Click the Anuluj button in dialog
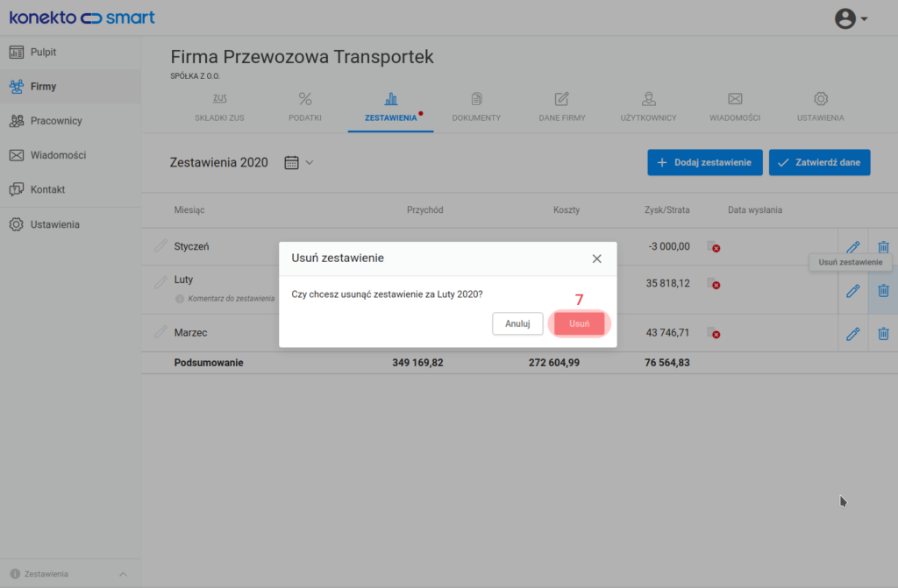The height and width of the screenshot is (588, 898). pos(517,323)
